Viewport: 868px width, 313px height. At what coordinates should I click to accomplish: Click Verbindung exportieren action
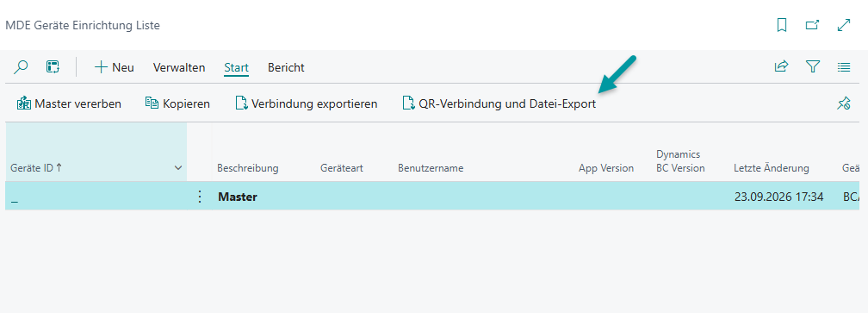[x=307, y=103]
